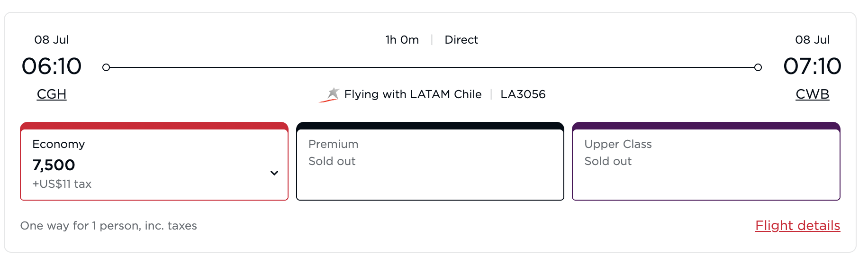
Task: Click the Flying with LATAM Chile text
Action: click(413, 94)
